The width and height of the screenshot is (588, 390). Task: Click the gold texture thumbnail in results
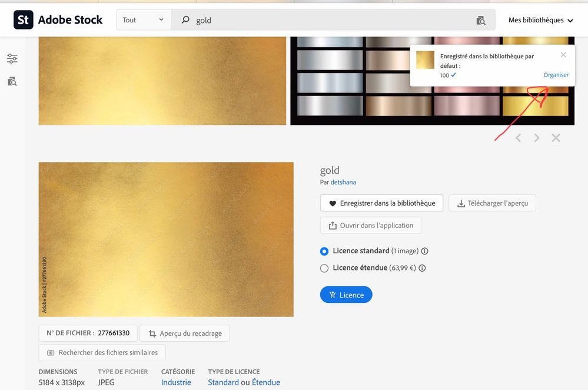pyautogui.click(x=162, y=81)
